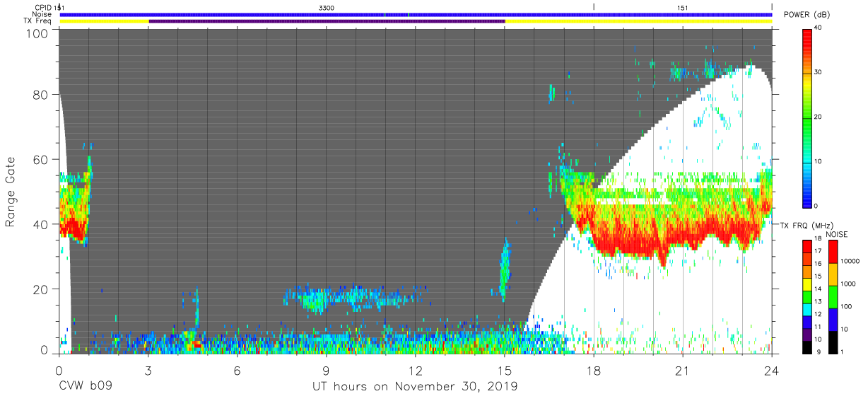
Task: Click the 40 tick on the Range Gate axis
Action: click(40, 224)
